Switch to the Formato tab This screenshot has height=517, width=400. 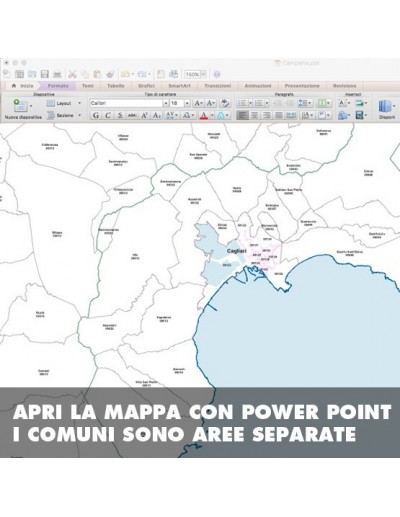click(58, 86)
